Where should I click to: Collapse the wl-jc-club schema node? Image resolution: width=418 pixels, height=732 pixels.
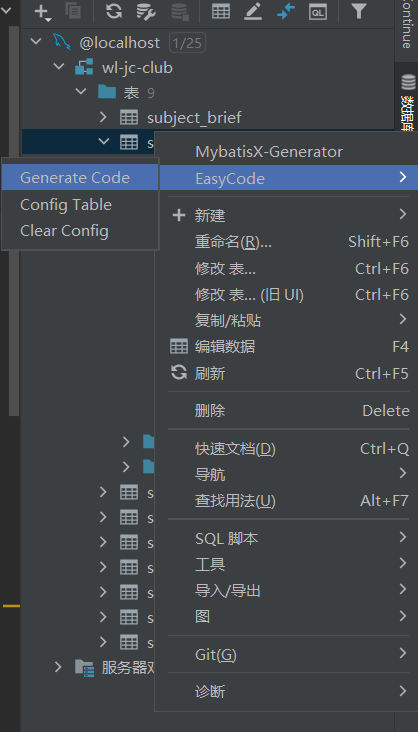pyautogui.click(x=59, y=67)
